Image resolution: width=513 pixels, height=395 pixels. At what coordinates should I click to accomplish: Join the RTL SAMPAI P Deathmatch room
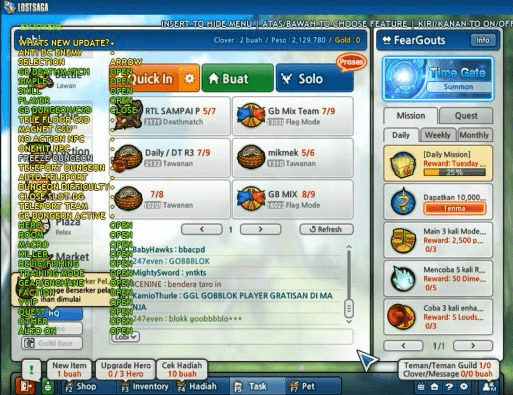(169, 116)
